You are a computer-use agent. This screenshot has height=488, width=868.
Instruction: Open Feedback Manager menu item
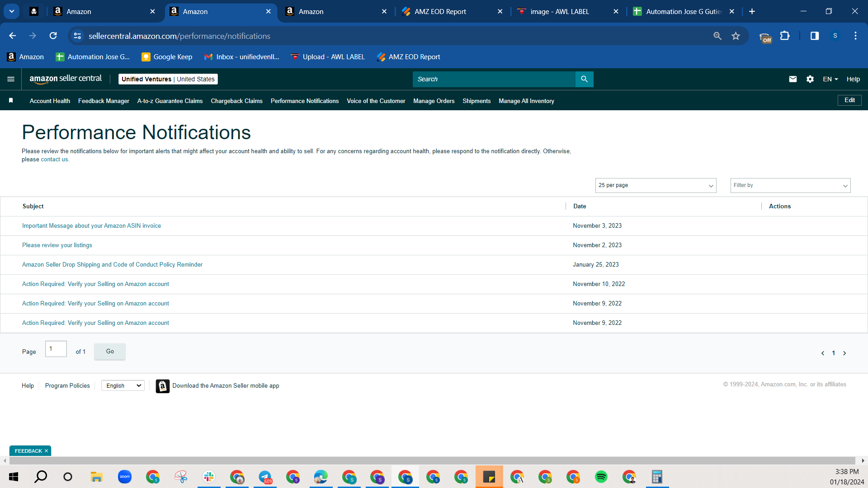coord(104,101)
